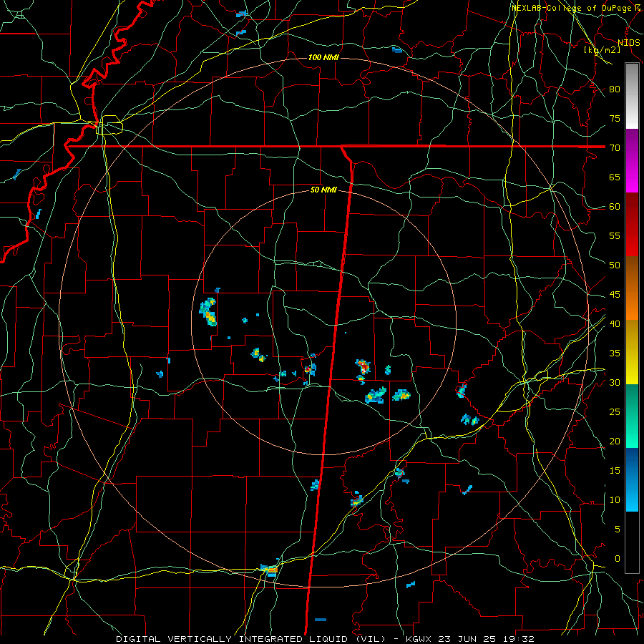
Task: Click the color scale value 55
Action: click(x=615, y=235)
